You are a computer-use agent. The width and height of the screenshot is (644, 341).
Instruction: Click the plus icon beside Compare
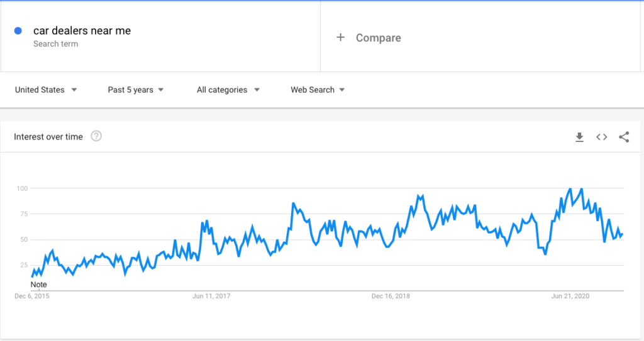tap(340, 37)
